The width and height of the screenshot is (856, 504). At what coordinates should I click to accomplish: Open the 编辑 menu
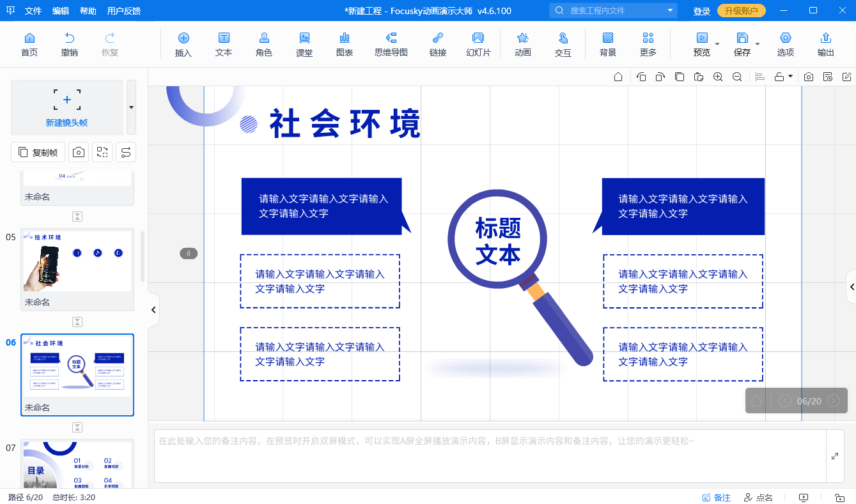pyautogui.click(x=61, y=11)
